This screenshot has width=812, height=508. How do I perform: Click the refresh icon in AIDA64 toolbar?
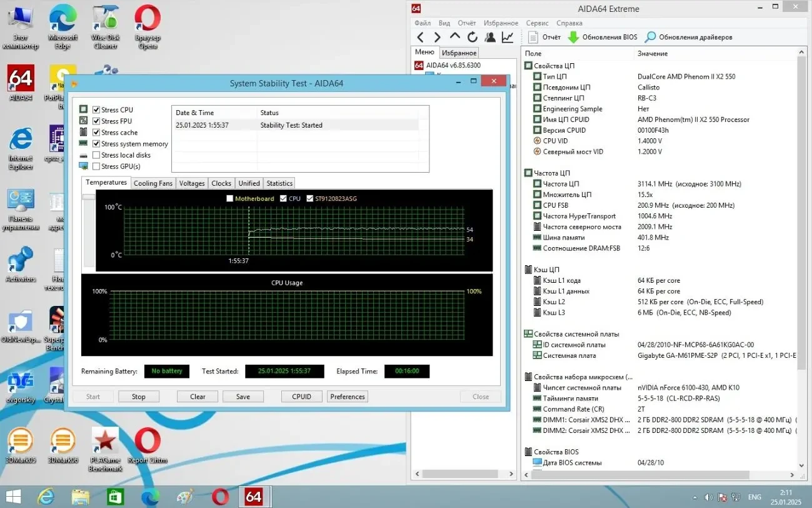(x=472, y=36)
